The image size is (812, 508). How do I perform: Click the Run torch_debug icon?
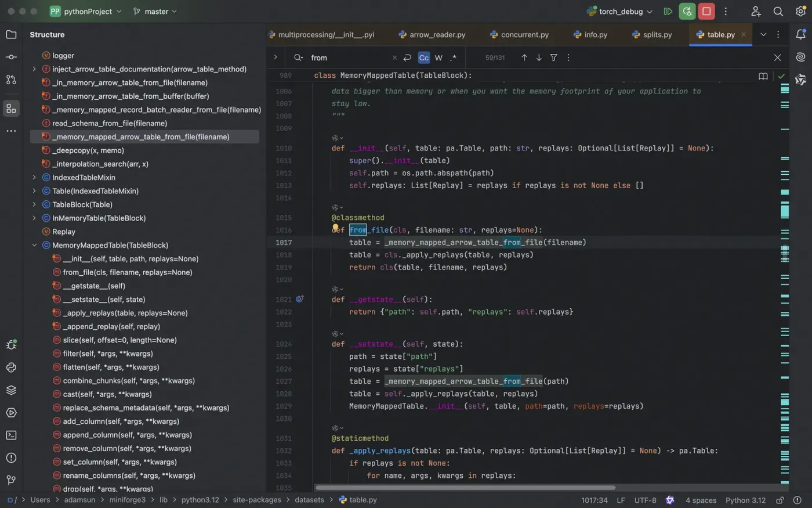click(668, 11)
